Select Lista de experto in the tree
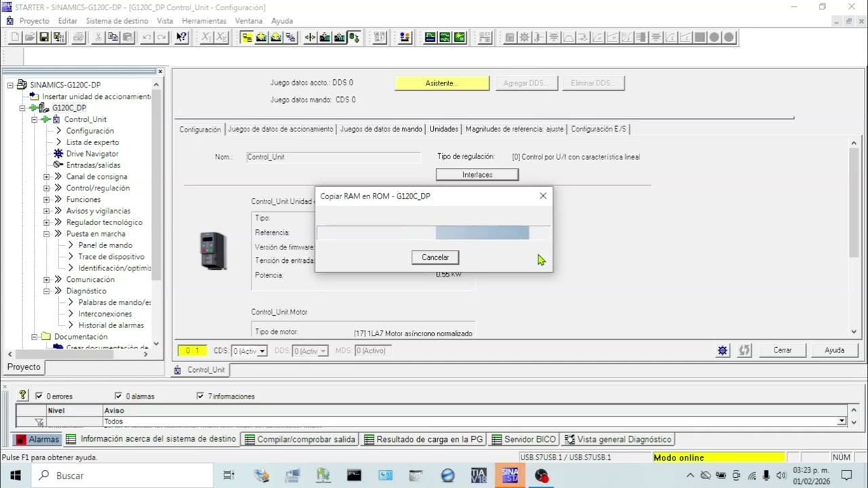The image size is (868, 488). point(92,142)
